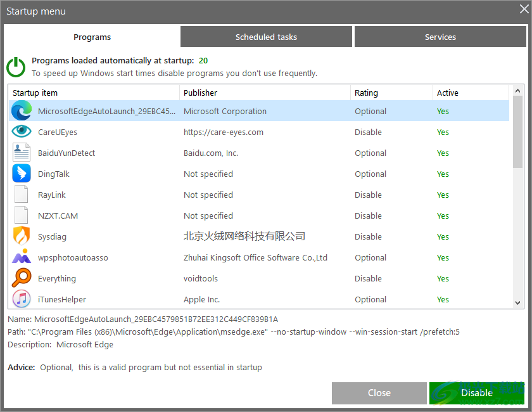Image resolution: width=532 pixels, height=412 pixels.
Task: Click Optional rating for BaiduYunDetect
Action: (x=370, y=153)
